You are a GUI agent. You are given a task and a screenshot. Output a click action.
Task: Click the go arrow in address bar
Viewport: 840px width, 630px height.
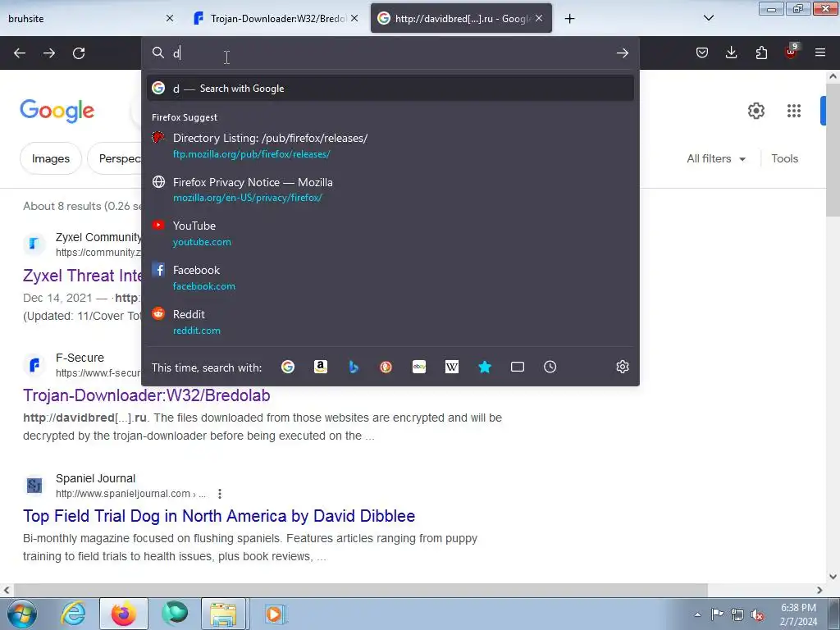622,53
